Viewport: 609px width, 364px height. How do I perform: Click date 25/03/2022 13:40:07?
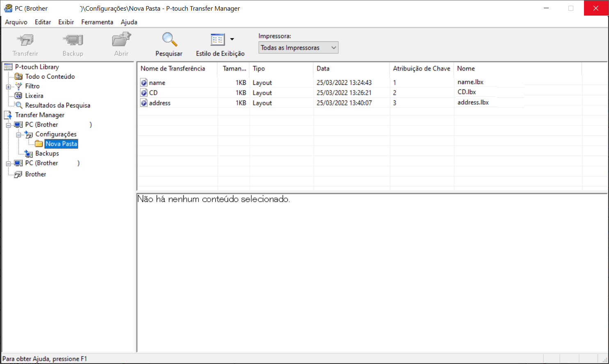click(344, 103)
